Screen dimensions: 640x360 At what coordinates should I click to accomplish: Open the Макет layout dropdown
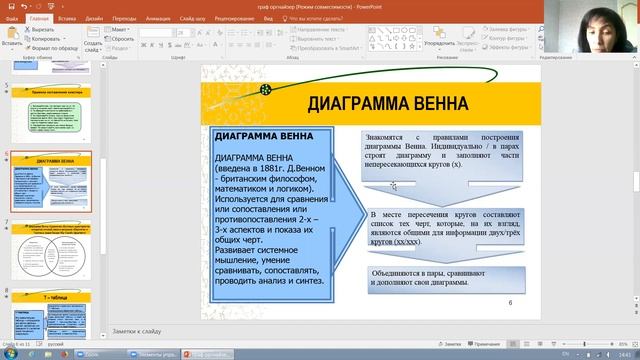click(x=117, y=29)
